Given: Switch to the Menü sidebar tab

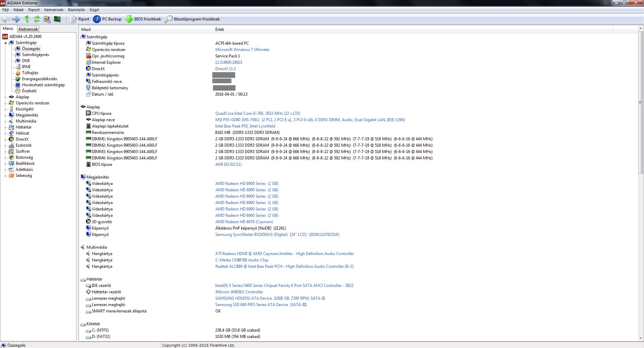Looking at the screenshot, I should point(8,29).
